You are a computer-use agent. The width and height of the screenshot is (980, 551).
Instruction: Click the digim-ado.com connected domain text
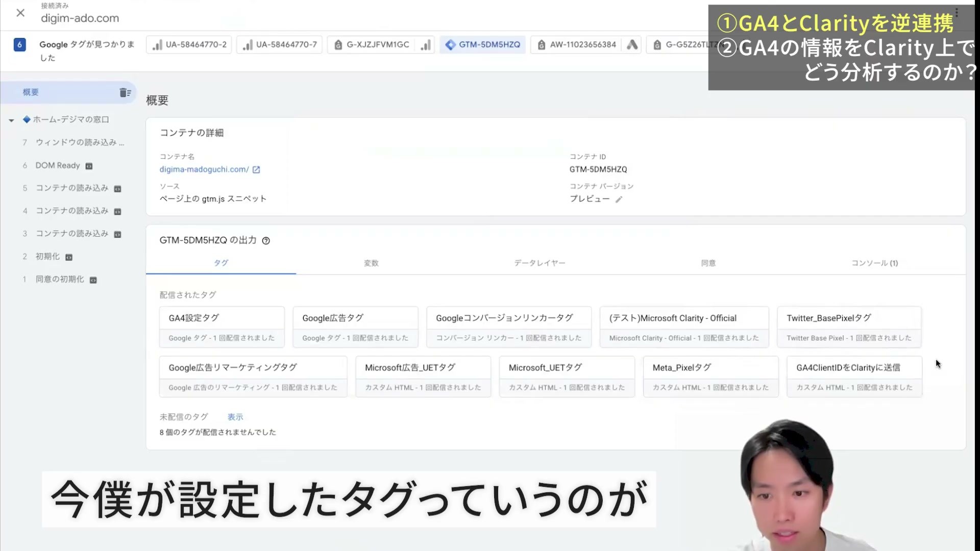pos(80,18)
